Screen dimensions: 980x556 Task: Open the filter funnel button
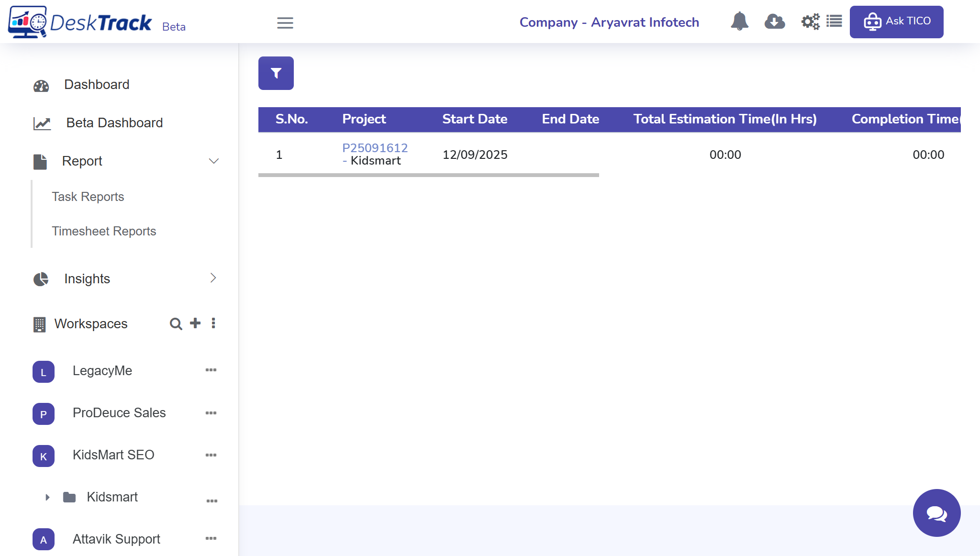click(x=276, y=73)
